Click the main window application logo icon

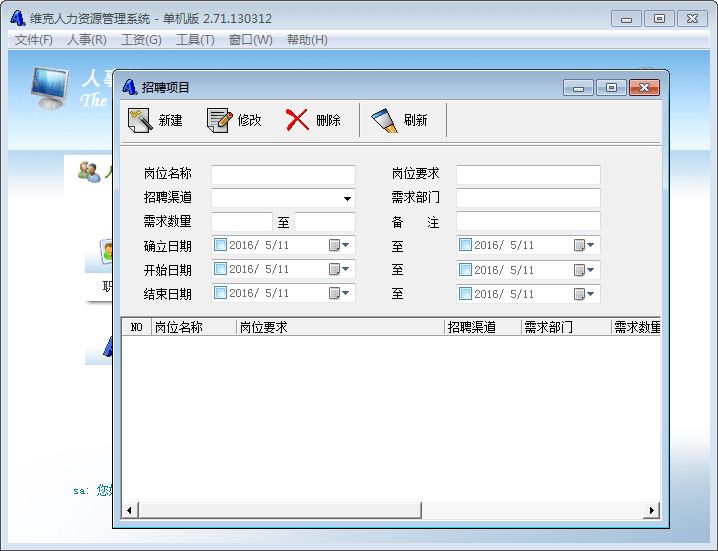(x=17, y=18)
